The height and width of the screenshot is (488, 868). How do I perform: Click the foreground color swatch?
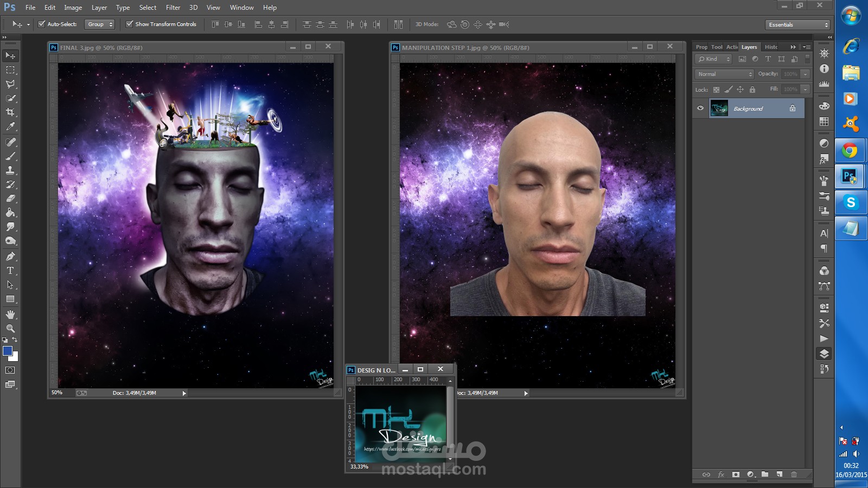click(7, 351)
